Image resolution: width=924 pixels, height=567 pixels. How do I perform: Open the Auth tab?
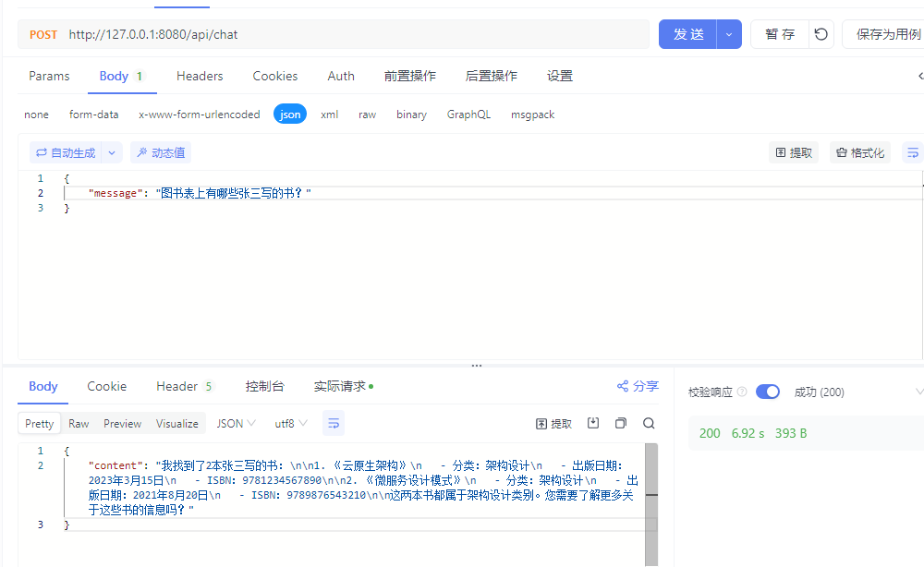341,76
